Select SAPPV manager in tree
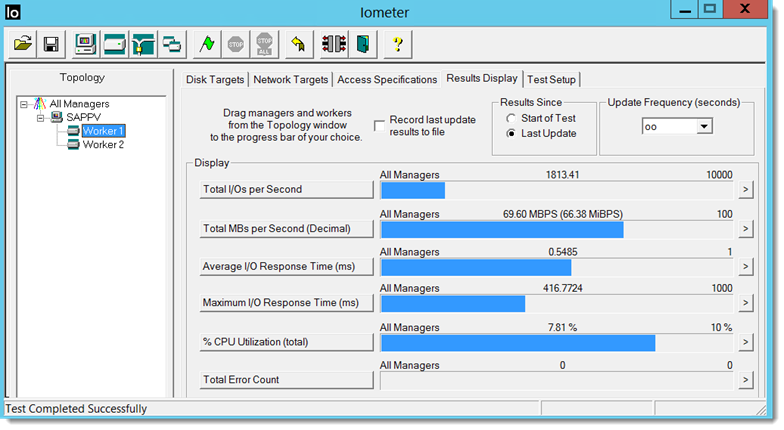Screen dimensions: 784x430 pos(84,117)
